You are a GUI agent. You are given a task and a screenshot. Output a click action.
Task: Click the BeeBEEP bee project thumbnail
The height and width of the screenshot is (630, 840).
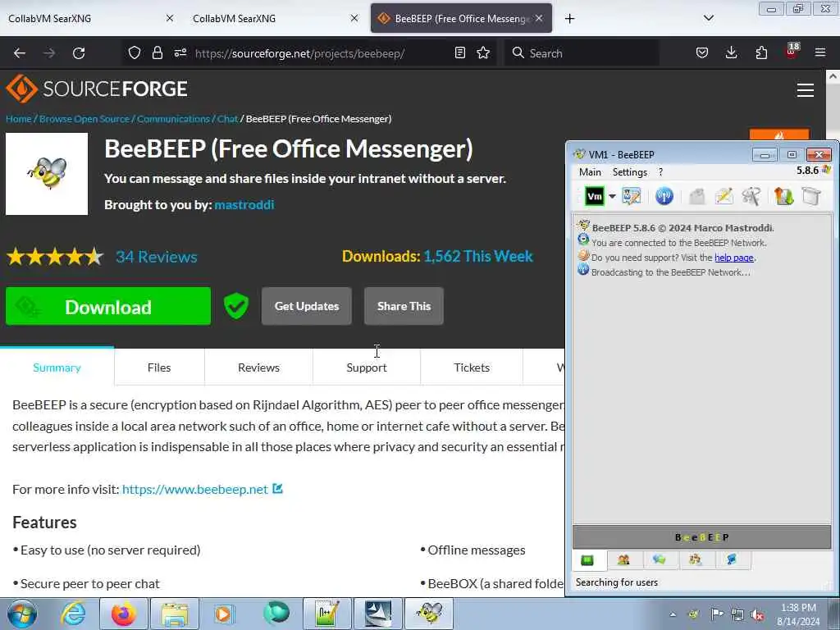(x=47, y=174)
